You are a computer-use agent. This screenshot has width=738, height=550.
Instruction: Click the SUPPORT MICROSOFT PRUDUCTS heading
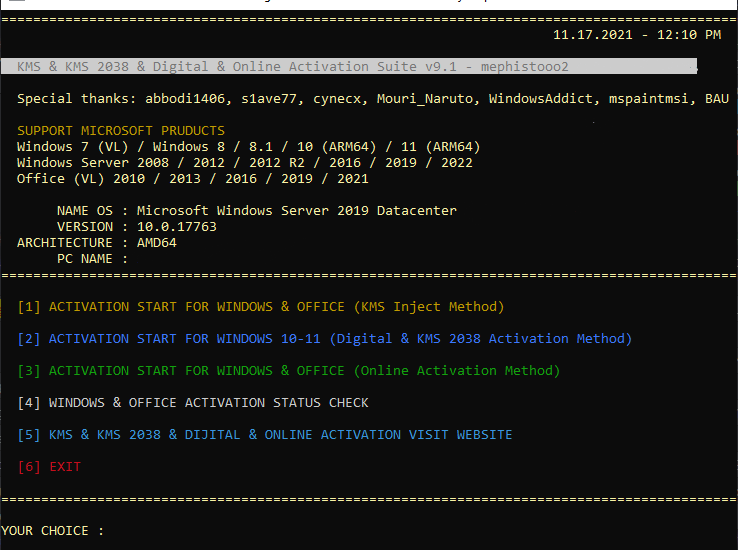click(121, 130)
